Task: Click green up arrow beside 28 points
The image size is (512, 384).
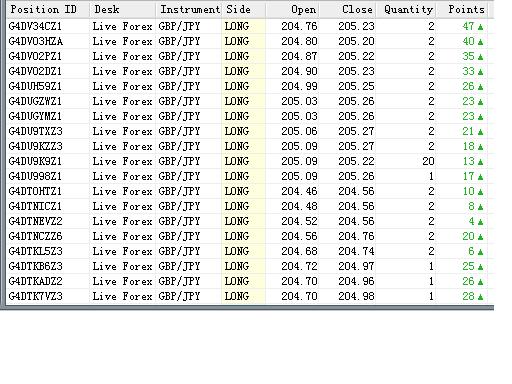Action: click(x=480, y=297)
